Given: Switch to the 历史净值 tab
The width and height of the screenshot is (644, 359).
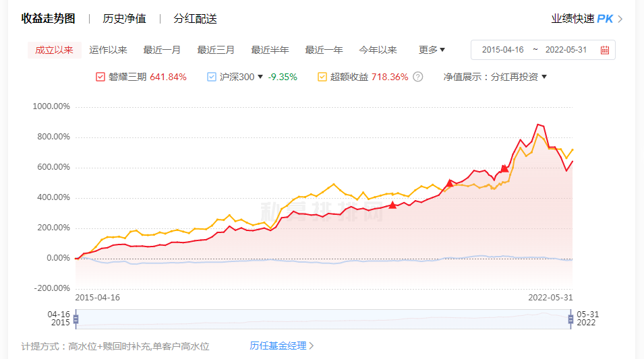Looking at the screenshot, I should point(124,19).
